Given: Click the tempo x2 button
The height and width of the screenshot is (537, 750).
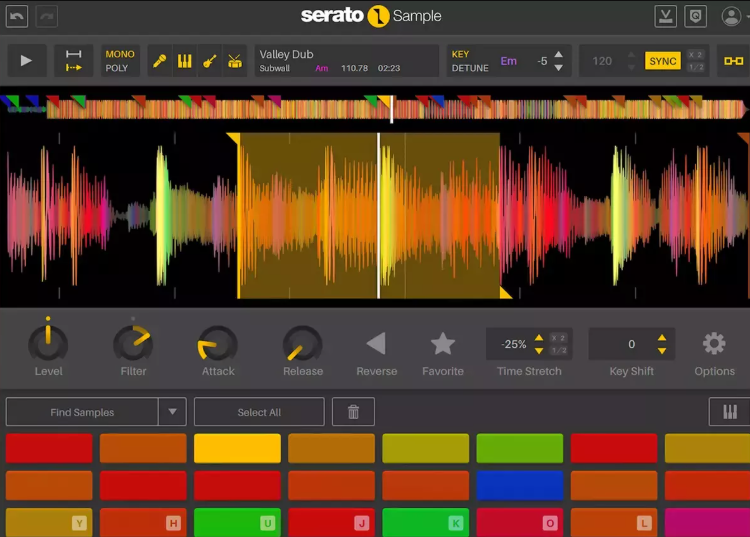Looking at the screenshot, I should [x=695, y=54].
